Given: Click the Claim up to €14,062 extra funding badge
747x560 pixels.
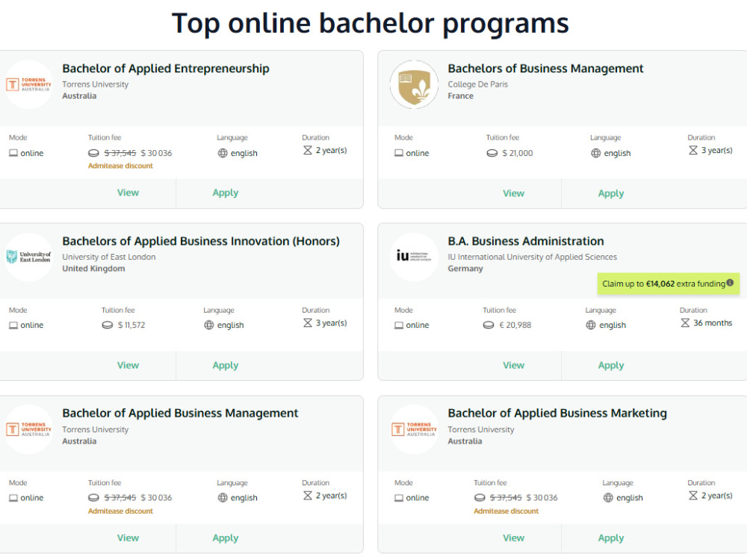Looking at the screenshot, I should (669, 284).
